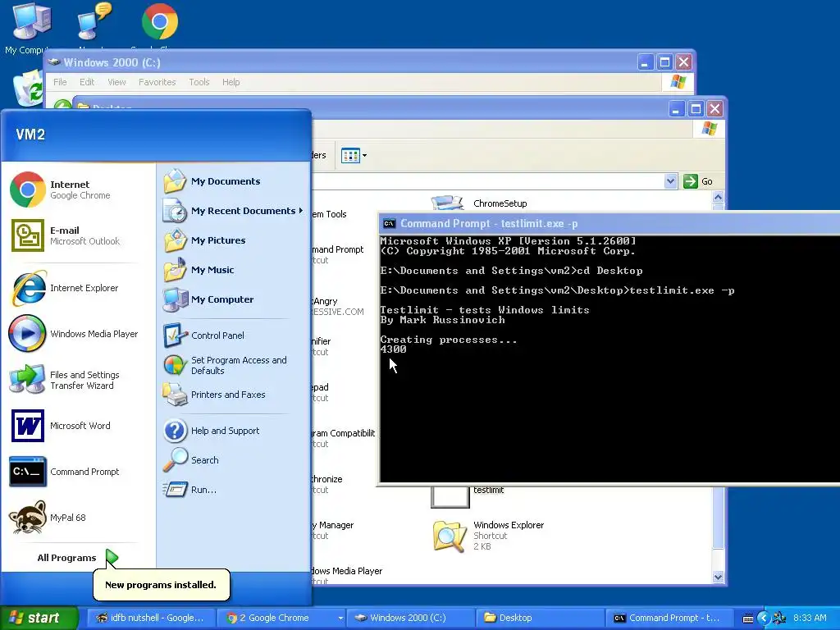The width and height of the screenshot is (840, 630).
Task: Select the Windows Explorer shortcut icon
Action: point(450,536)
